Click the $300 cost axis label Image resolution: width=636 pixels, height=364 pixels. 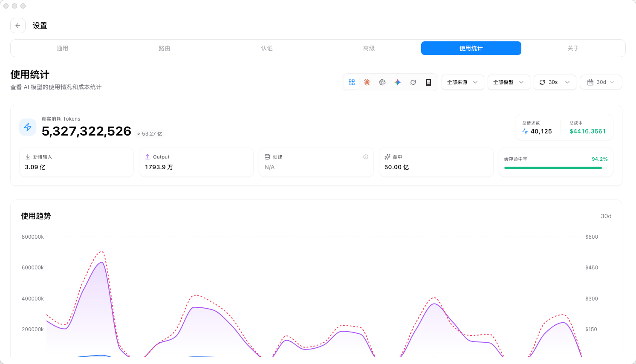[592, 299]
